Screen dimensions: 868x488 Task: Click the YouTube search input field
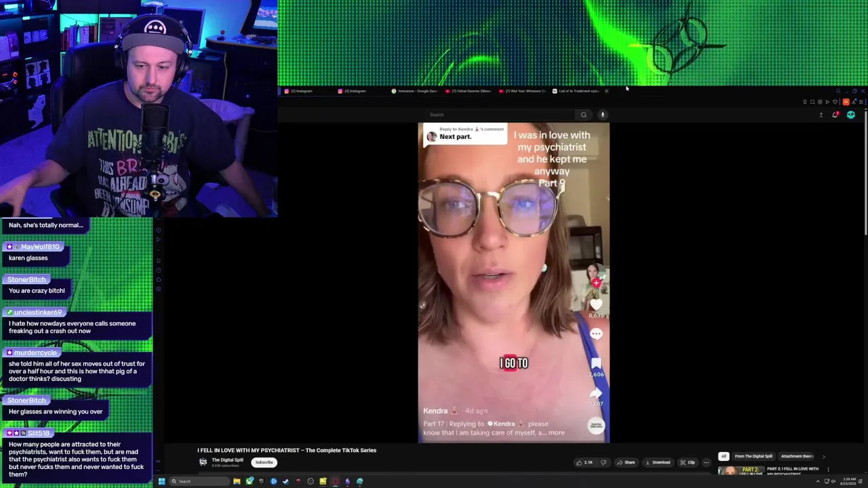point(500,115)
